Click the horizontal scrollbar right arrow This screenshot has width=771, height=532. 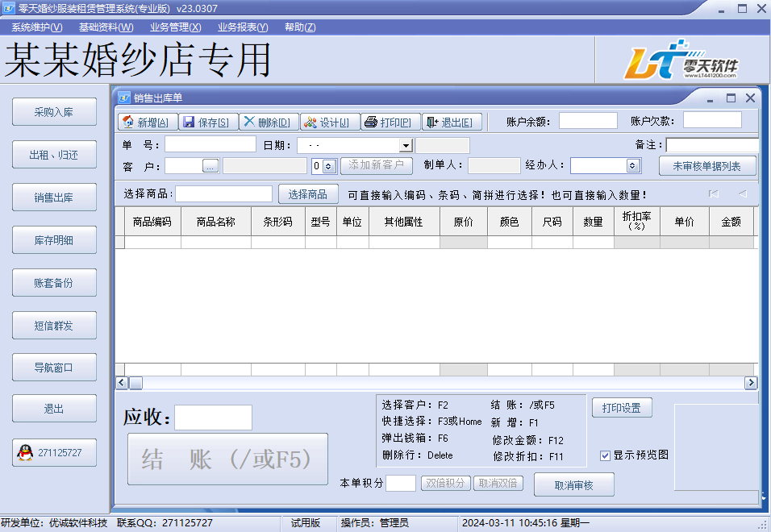(x=750, y=383)
